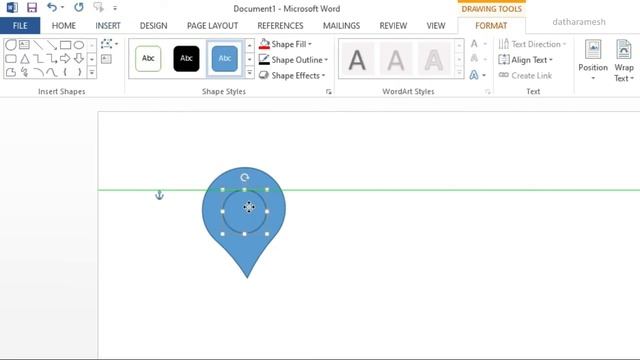Expand the Undo history dropdown arrow
Viewport: 640px width, 360px height.
[62, 7]
